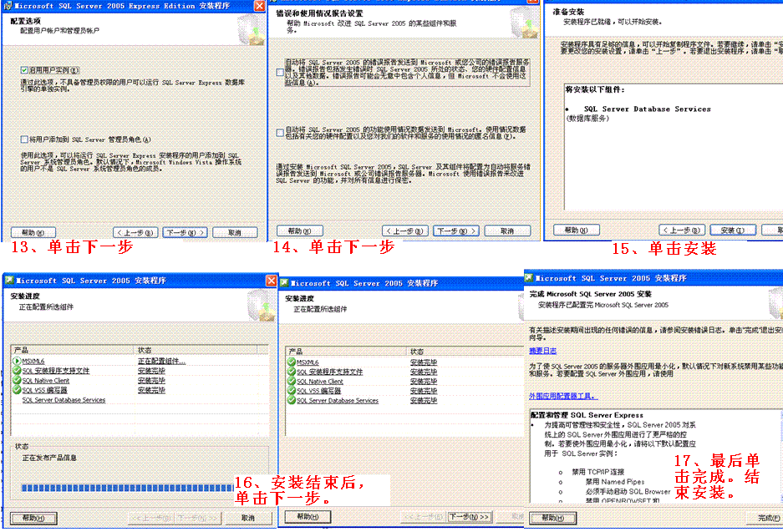
Task: Click check icon beside SQL VSS 编写器 in finished list
Action: tap(291, 391)
